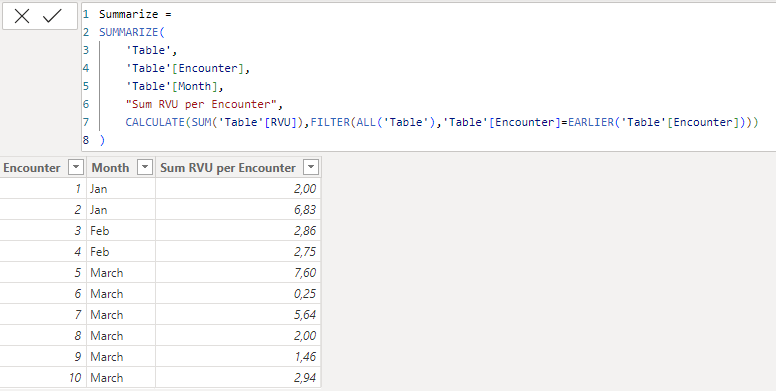Select the cell with value 2,86
Image resolution: width=776 pixels, height=391 pixels.
pyautogui.click(x=239, y=231)
